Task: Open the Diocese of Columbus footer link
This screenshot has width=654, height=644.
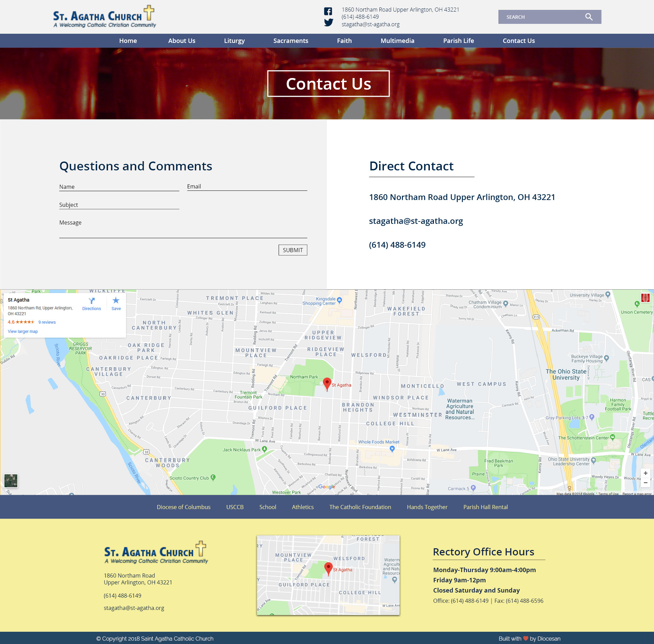Action: [x=184, y=507]
